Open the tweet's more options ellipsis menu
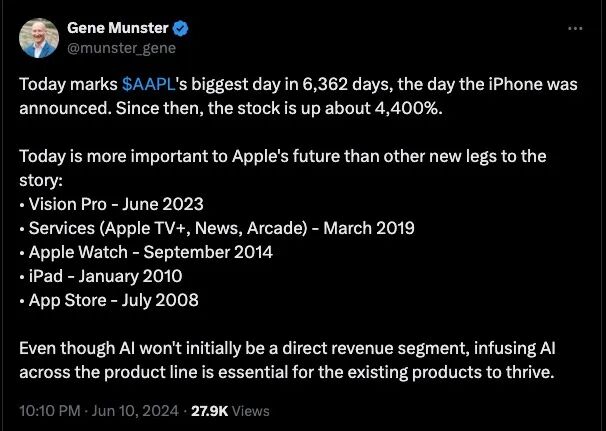 pyautogui.click(x=574, y=28)
